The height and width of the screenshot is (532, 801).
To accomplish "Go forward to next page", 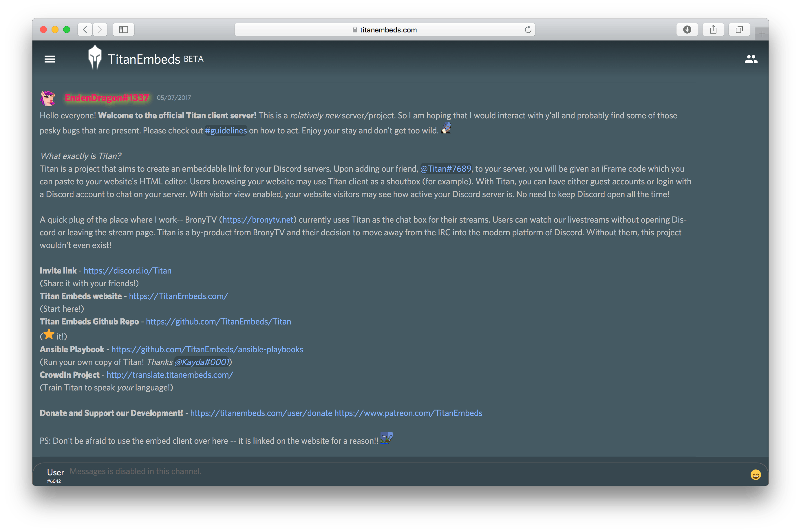I will click(x=100, y=30).
